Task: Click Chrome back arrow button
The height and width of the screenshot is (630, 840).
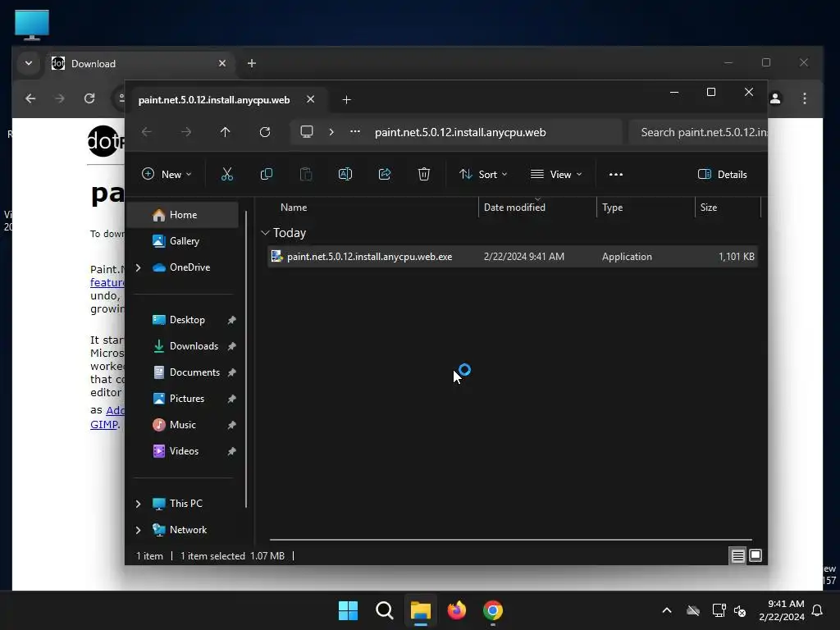Action: (x=30, y=98)
